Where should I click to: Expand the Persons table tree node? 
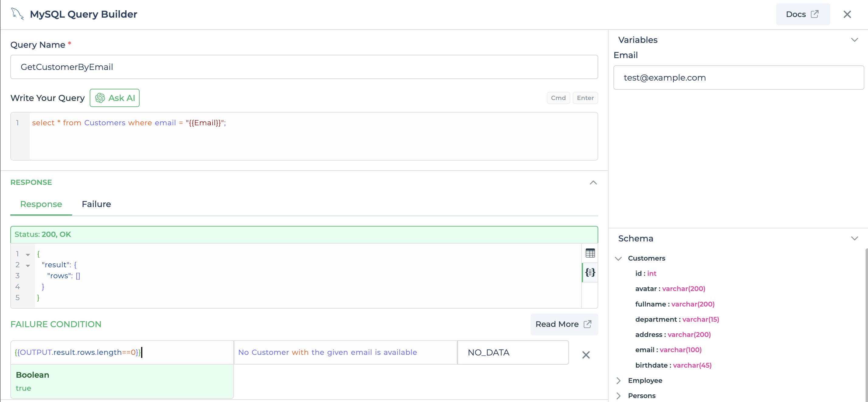pos(618,396)
